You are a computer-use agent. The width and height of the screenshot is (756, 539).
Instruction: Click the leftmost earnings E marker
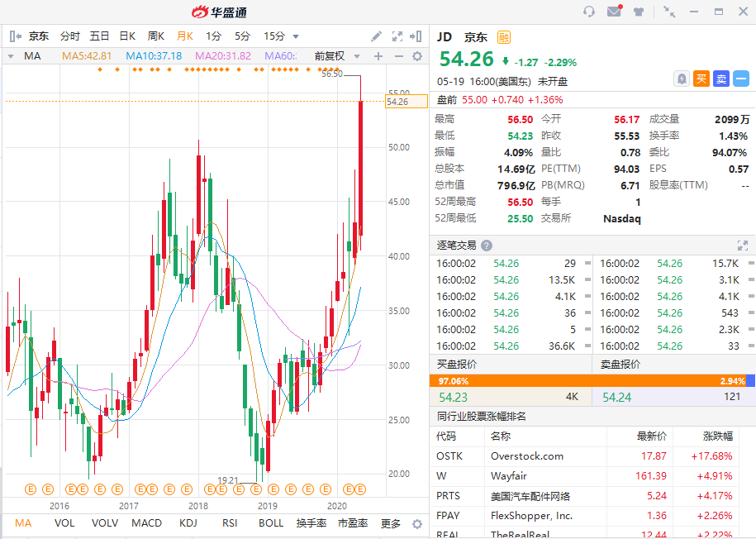[31, 489]
